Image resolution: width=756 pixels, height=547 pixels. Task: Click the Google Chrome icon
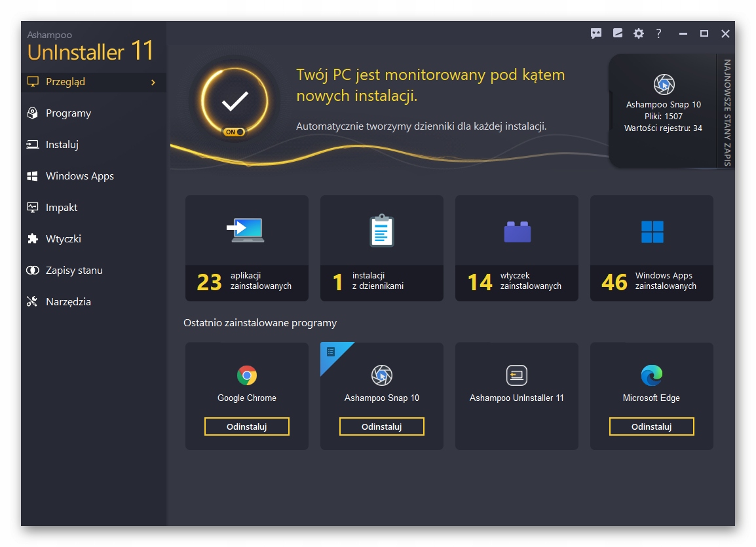tap(247, 375)
